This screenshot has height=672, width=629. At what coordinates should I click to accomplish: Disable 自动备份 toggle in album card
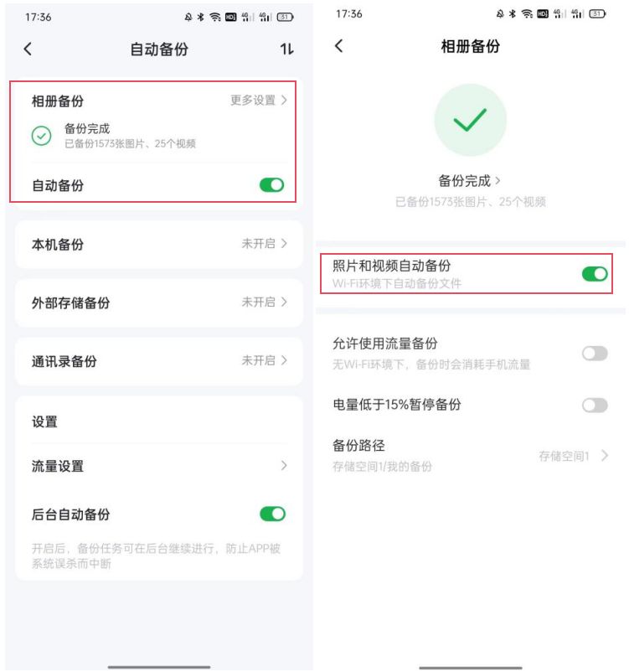[x=271, y=184]
